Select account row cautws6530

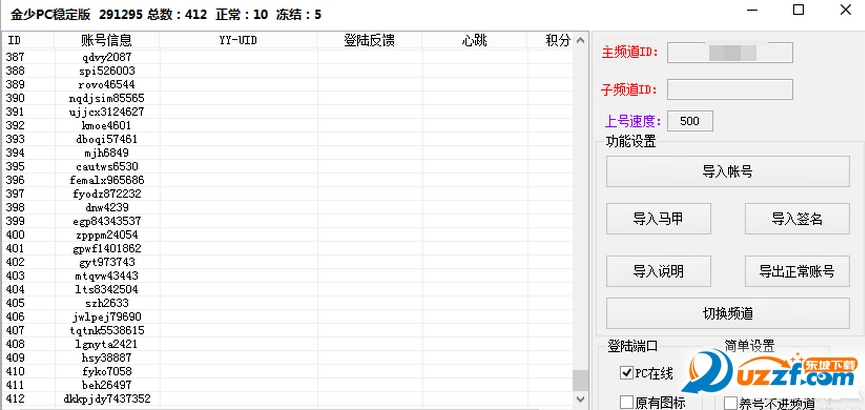pyautogui.click(x=287, y=166)
